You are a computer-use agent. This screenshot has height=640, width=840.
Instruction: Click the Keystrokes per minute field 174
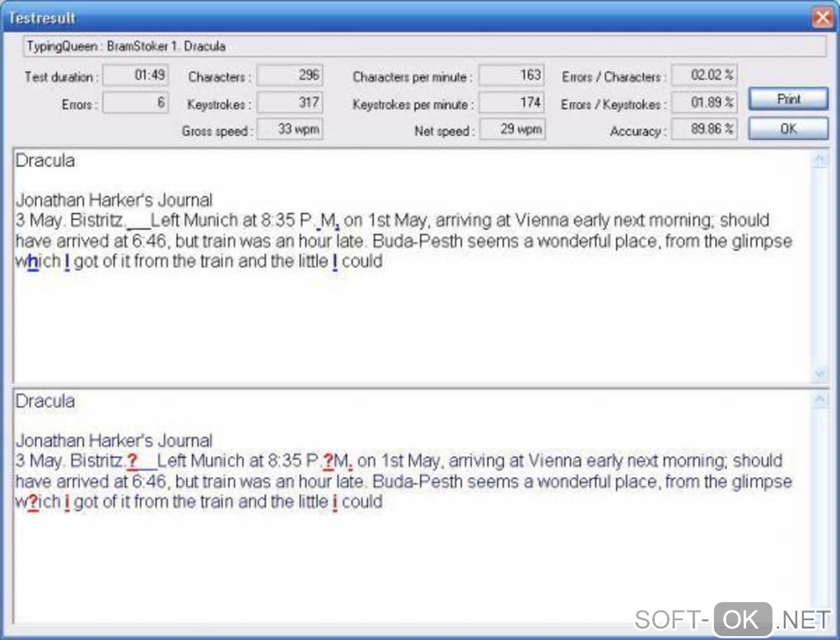tap(511, 102)
